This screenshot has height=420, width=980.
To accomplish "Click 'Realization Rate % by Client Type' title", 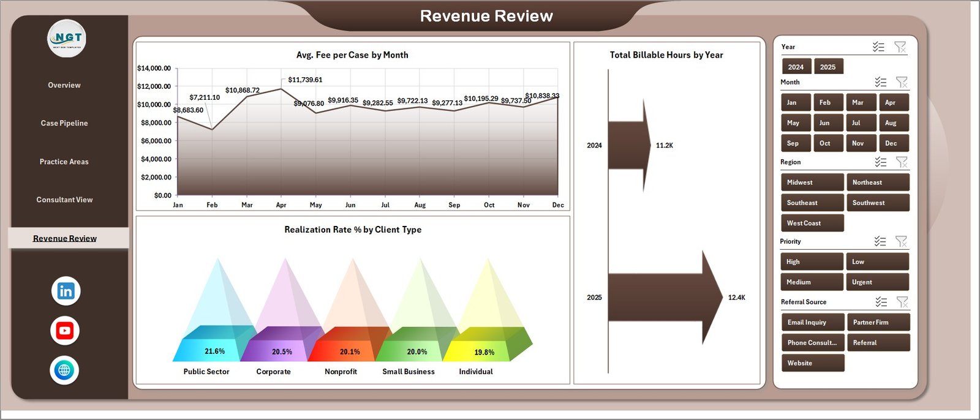I will pos(353,230).
